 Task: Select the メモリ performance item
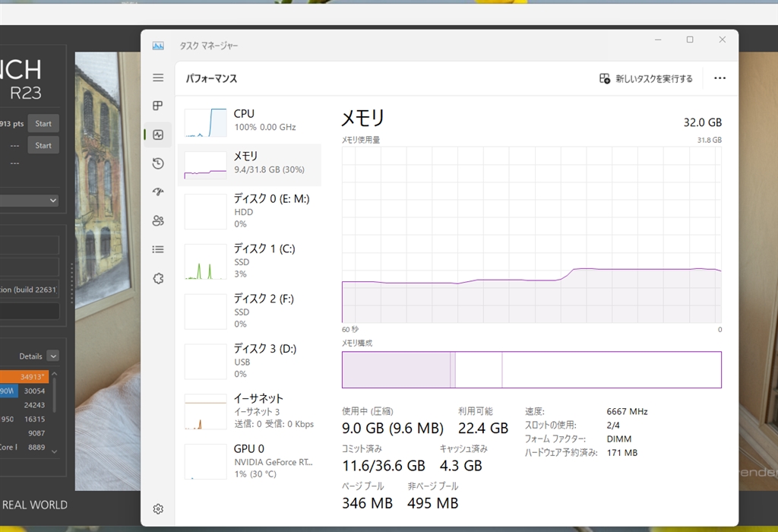point(249,165)
